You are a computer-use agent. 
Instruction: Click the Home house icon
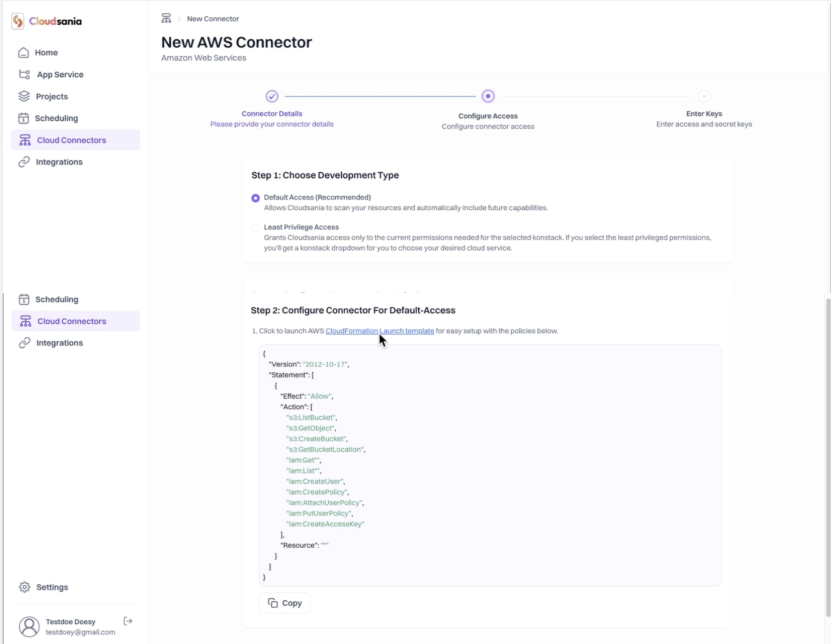click(24, 53)
